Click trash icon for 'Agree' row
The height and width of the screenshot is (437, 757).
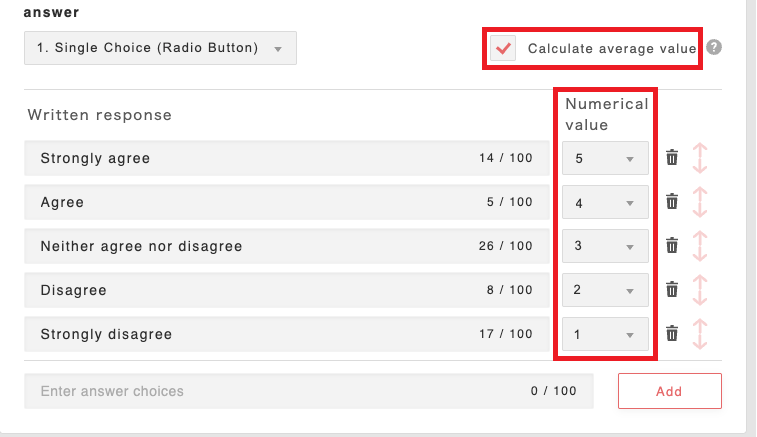tap(672, 202)
